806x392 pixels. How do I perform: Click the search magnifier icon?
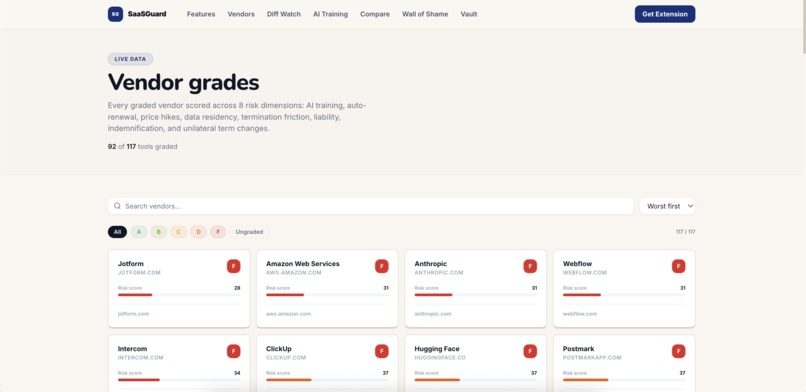point(117,206)
